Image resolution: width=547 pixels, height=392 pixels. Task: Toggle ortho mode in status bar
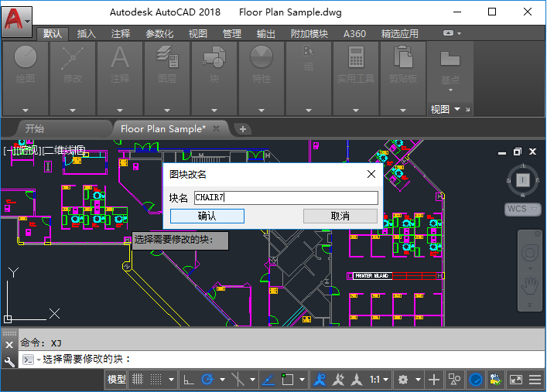tap(189, 380)
